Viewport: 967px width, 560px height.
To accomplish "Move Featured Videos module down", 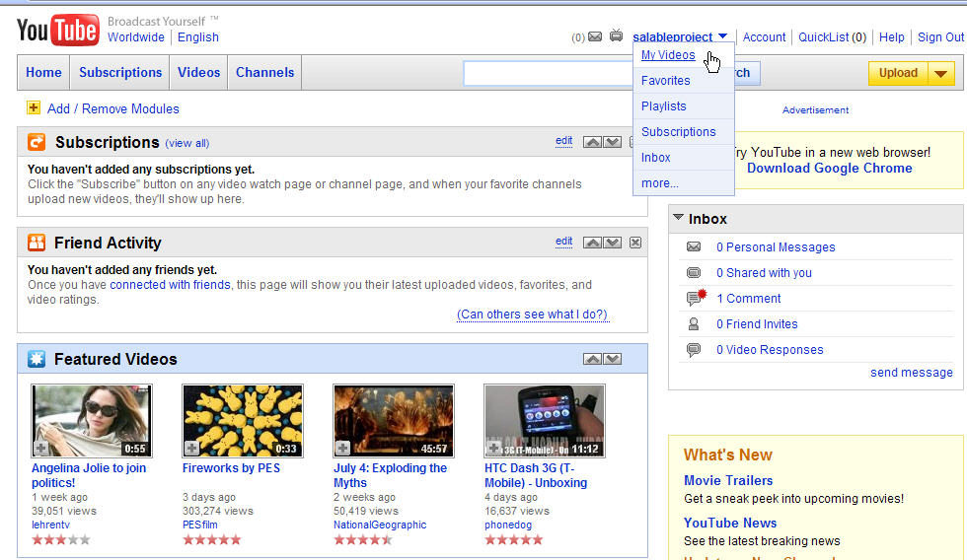I will click(613, 359).
